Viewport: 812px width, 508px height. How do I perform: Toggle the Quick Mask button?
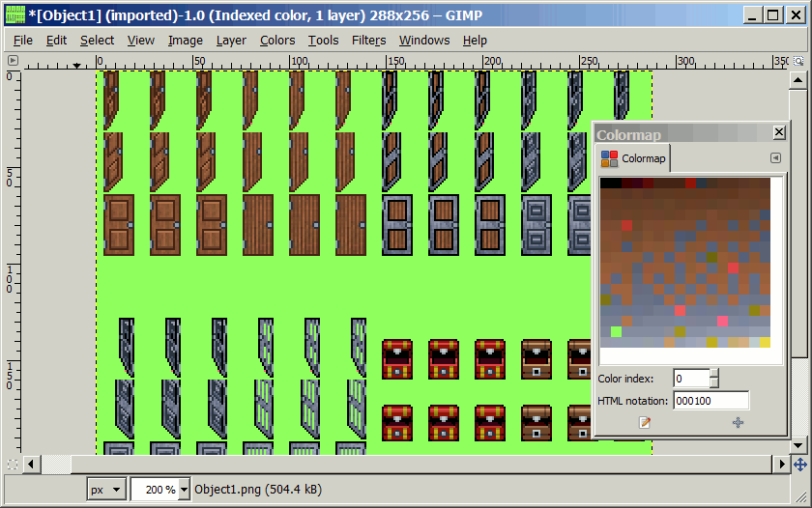[13, 465]
